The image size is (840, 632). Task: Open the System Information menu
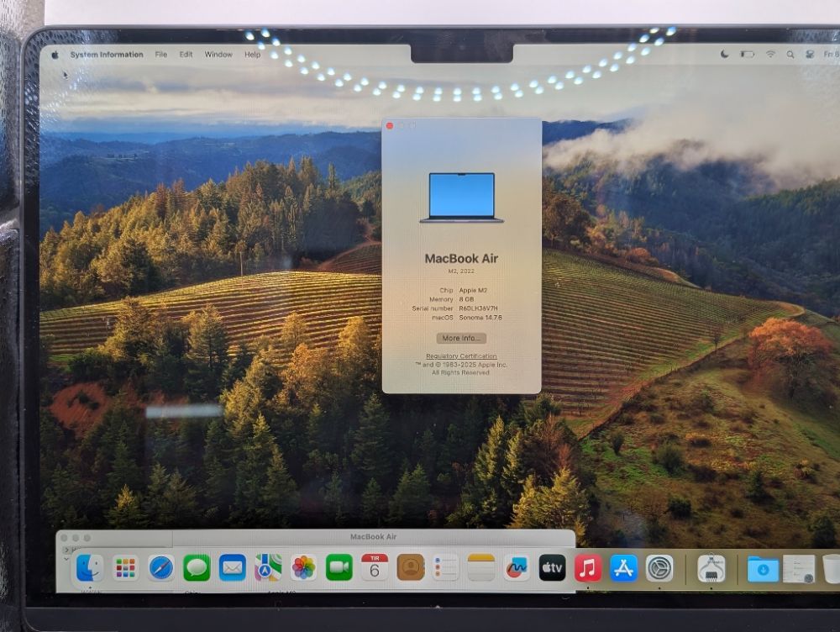pyautogui.click(x=107, y=55)
